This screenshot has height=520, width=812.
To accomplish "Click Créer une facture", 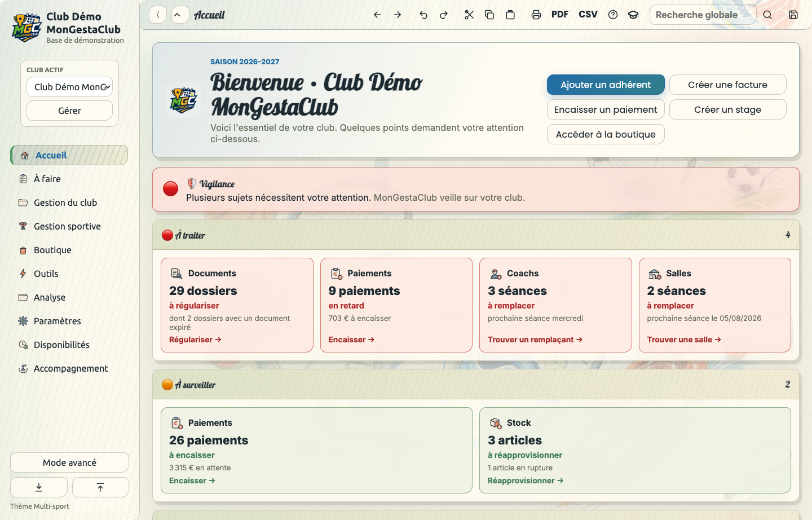I will [x=727, y=85].
